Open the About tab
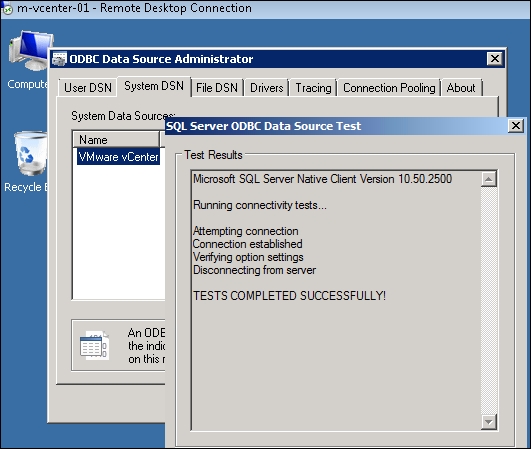The image size is (531, 449). pyautogui.click(x=461, y=88)
